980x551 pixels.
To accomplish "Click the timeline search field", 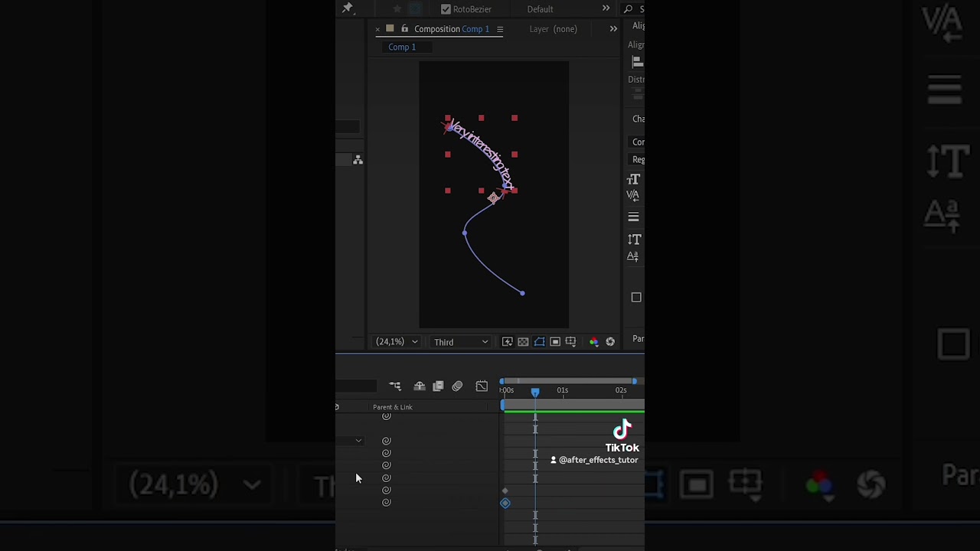I will point(356,386).
